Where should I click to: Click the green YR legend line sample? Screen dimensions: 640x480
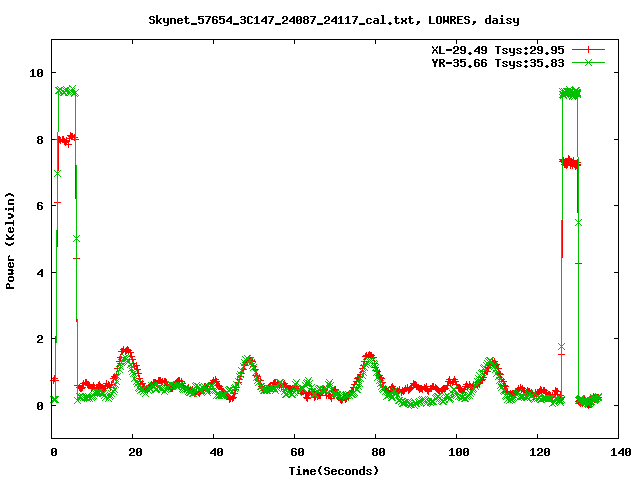[x=588, y=62]
